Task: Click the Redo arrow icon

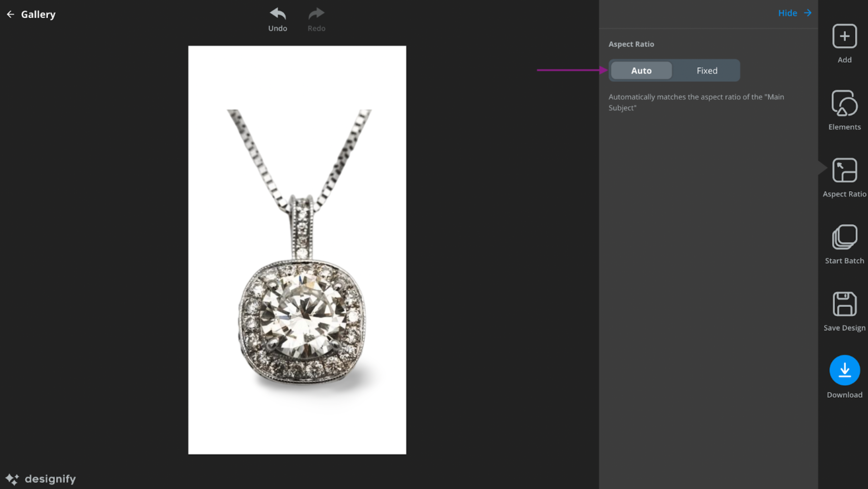Action: point(316,14)
